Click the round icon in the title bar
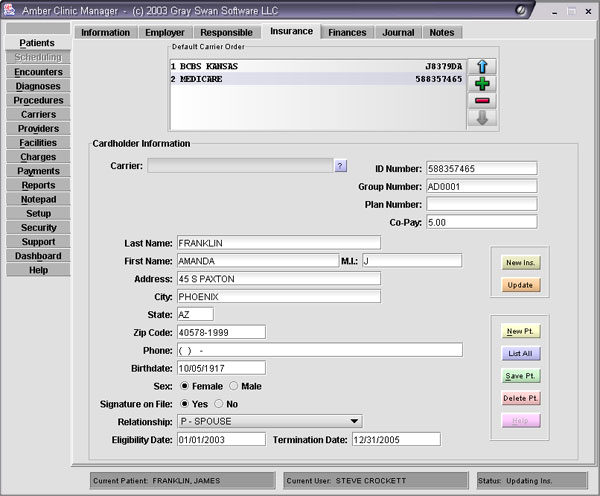 (x=550, y=9)
